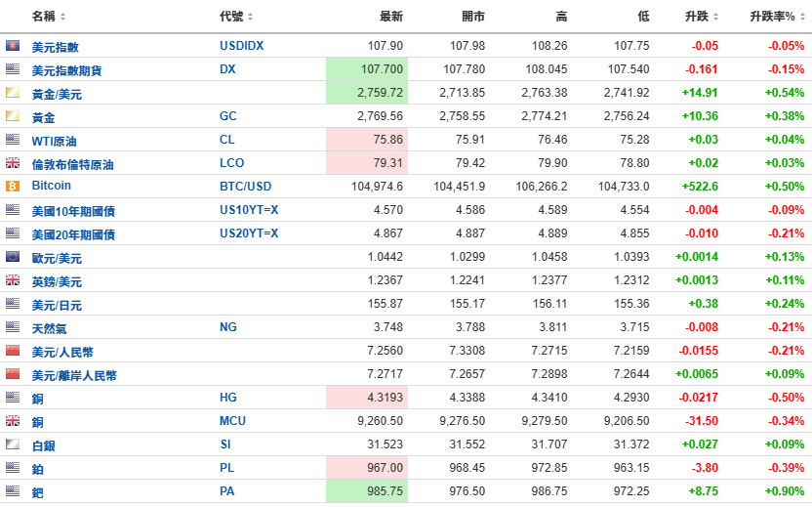Image resolution: width=812 pixels, height=507 pixels.
Task: Click the UK flag icon beside 倫敦布倫特原油
Action: (x=13, y=163)
